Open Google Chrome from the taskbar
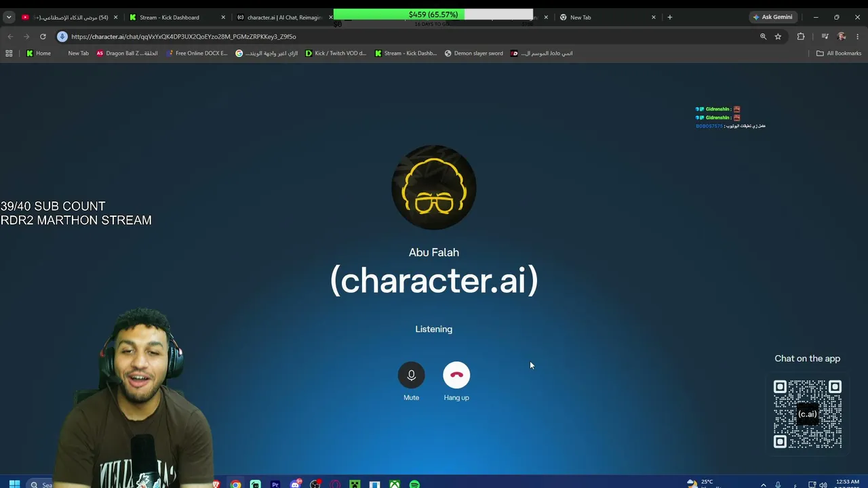 pos(235,484)
